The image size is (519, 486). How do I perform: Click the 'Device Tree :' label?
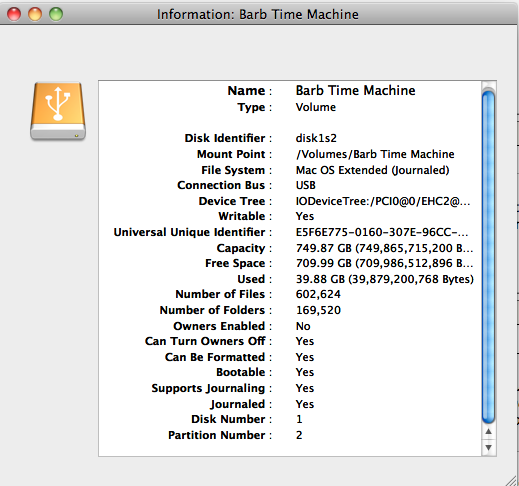click(x=235, y=201)
